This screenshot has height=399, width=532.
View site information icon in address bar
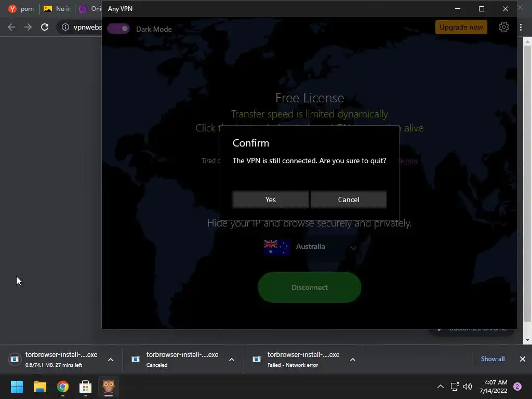click(x=65, y=27)
